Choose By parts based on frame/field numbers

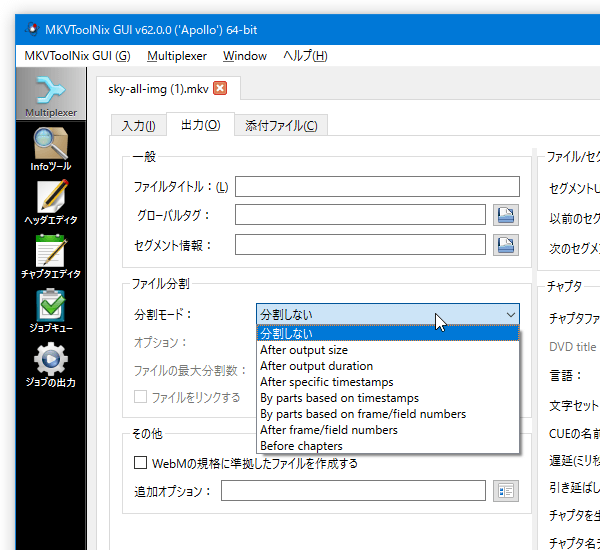click(x=388, y=414)
